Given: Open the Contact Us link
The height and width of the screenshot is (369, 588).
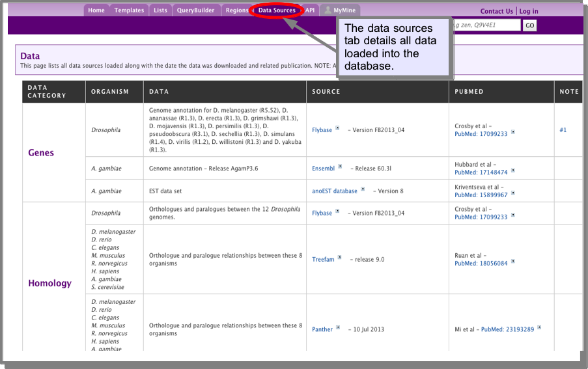Looking at the screenshot, I should 496,11.
